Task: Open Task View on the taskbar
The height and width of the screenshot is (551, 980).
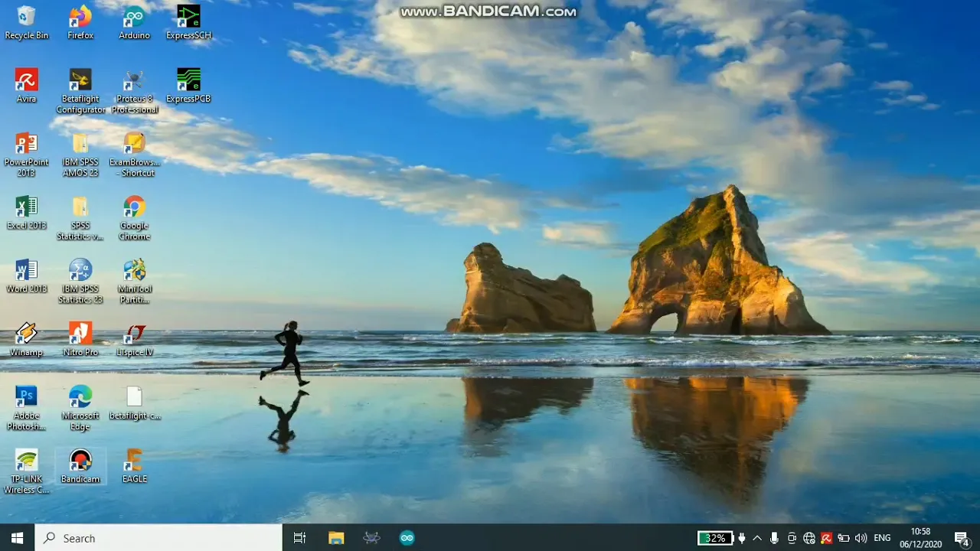Action: click(x=300, y=538)
